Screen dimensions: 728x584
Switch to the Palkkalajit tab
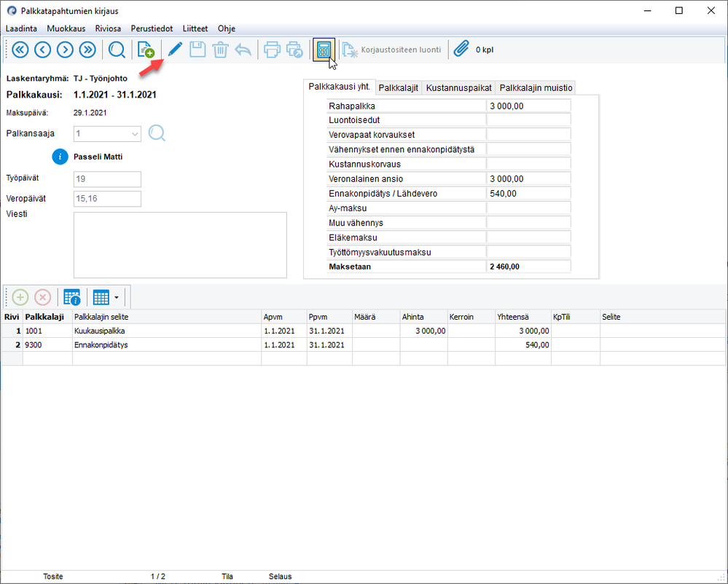tap(398, 88)
